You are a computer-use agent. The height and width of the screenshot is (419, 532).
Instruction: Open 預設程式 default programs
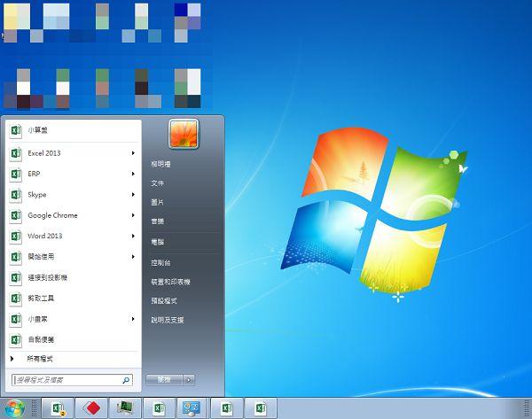pos(164,300)
